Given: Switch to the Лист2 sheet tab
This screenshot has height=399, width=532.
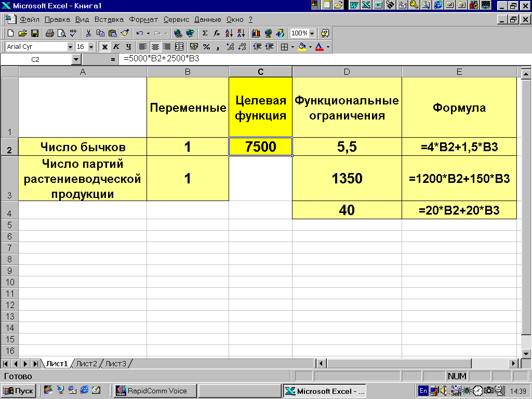Looking at the screenshot, I should tap(87, 364).
